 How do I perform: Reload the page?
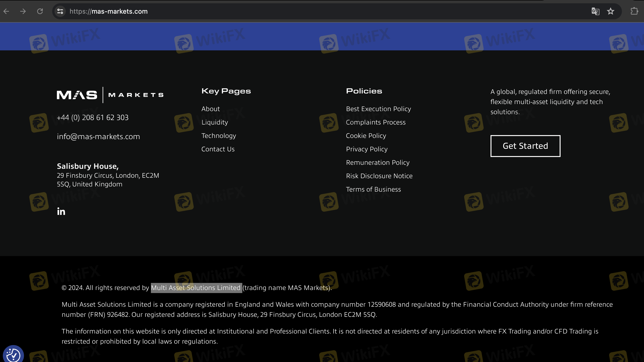[40, 11]
